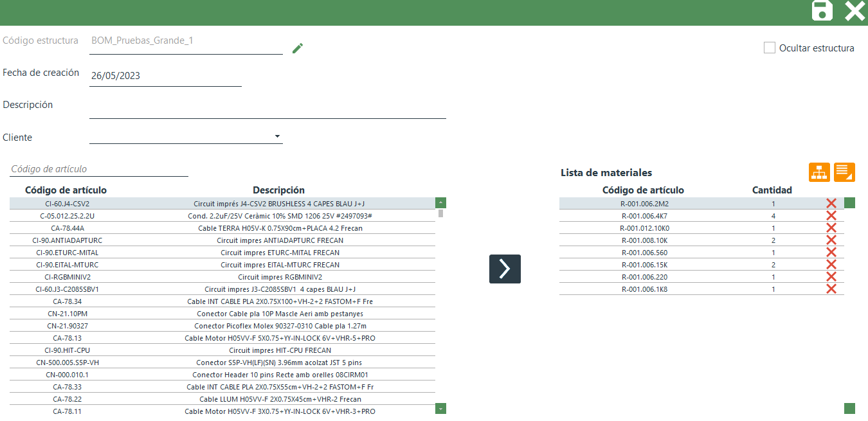Enable the Ocultar estructura checkbox
868x421 pixels.
pos(769,48)
